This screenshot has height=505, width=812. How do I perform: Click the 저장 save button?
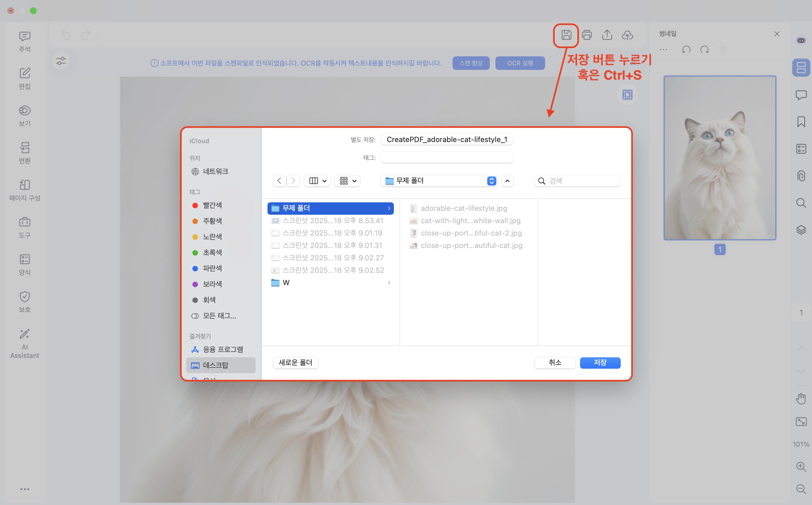(x=600, y=363)
